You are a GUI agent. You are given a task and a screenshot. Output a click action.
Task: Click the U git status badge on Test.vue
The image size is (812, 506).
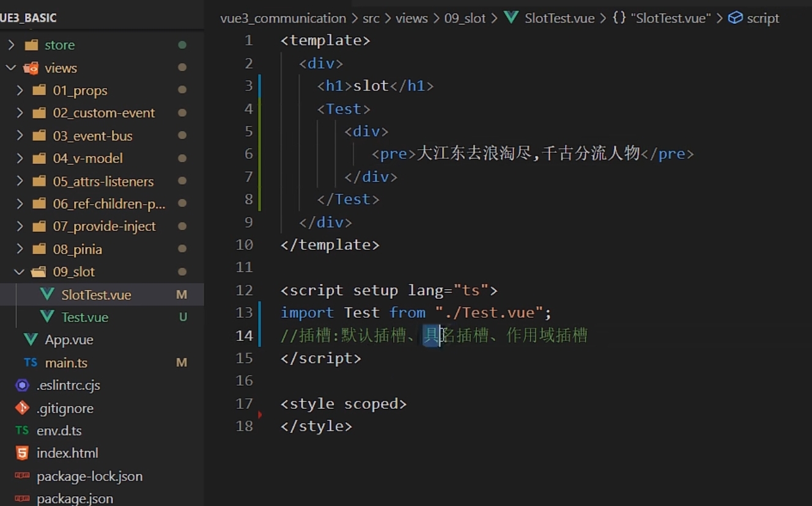coord(183,317)
